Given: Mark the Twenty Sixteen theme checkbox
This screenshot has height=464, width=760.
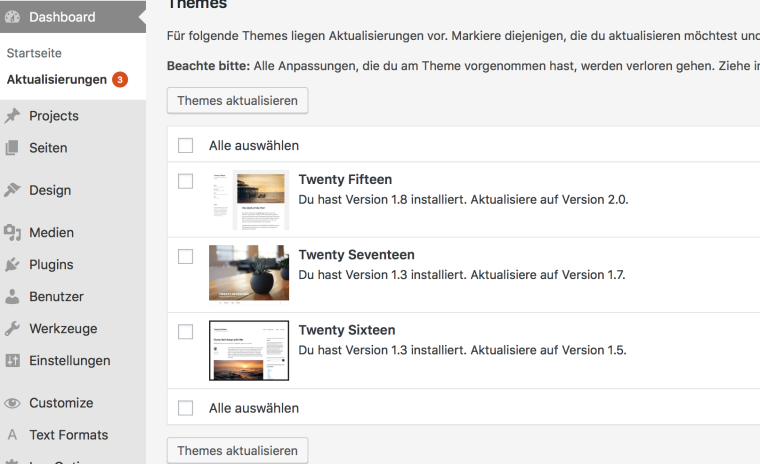Looking at the screenshot, I should pos(185,331).
